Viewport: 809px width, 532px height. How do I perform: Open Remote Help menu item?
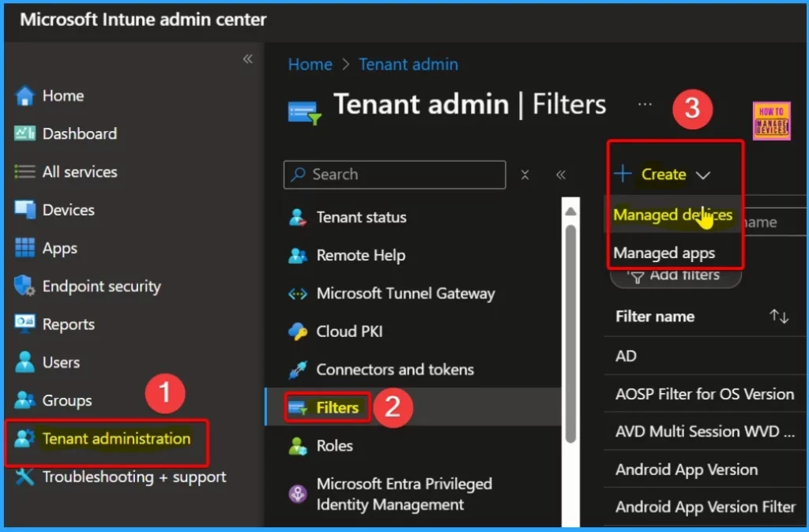(360, 256)
